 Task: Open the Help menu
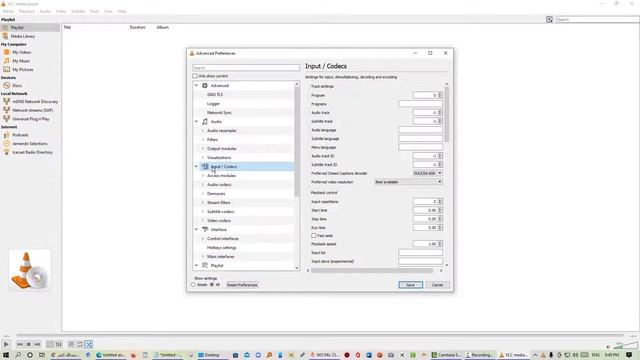point(122,11)
